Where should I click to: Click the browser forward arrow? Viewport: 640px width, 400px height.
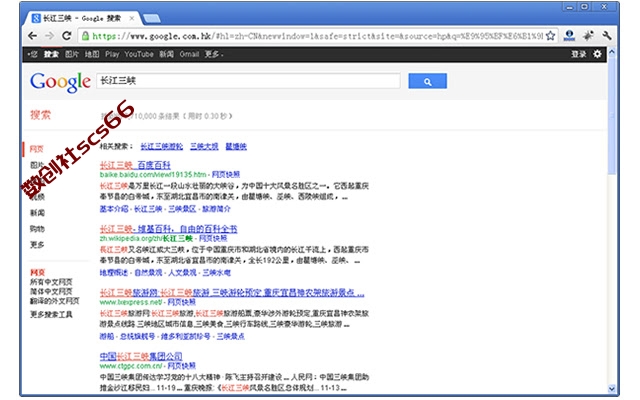[49, 36]
